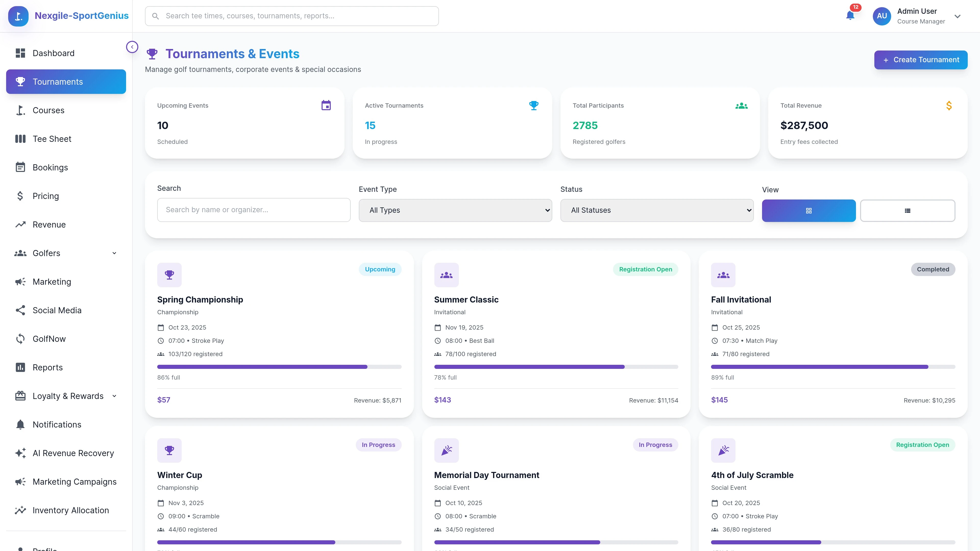This screenshot has height=551, width=980.
Task: Open the Event Type dropdown
Action: pyautogui.click(x=455, y=210)
